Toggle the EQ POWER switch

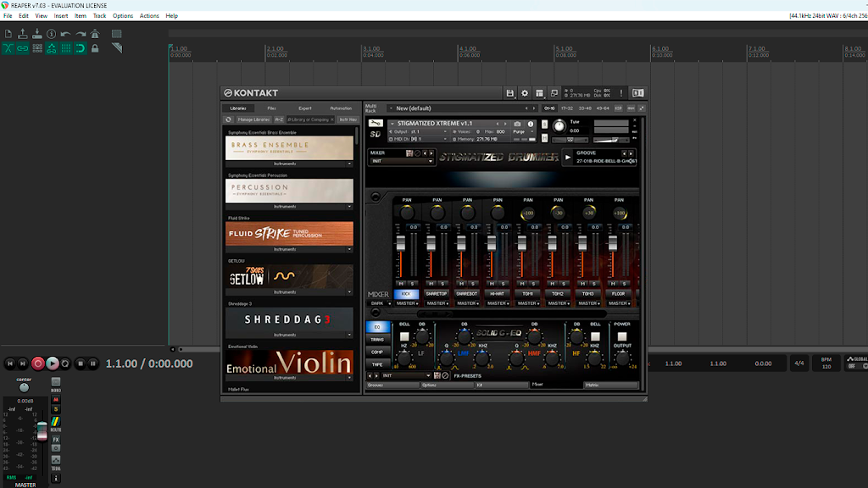point(622,336)
